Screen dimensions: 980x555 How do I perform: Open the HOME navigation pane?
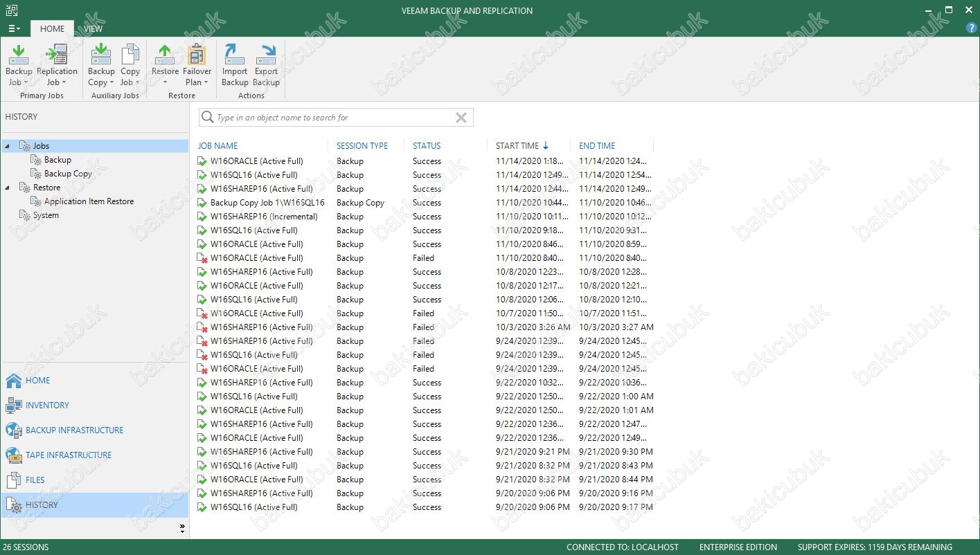tap(95, 381)
